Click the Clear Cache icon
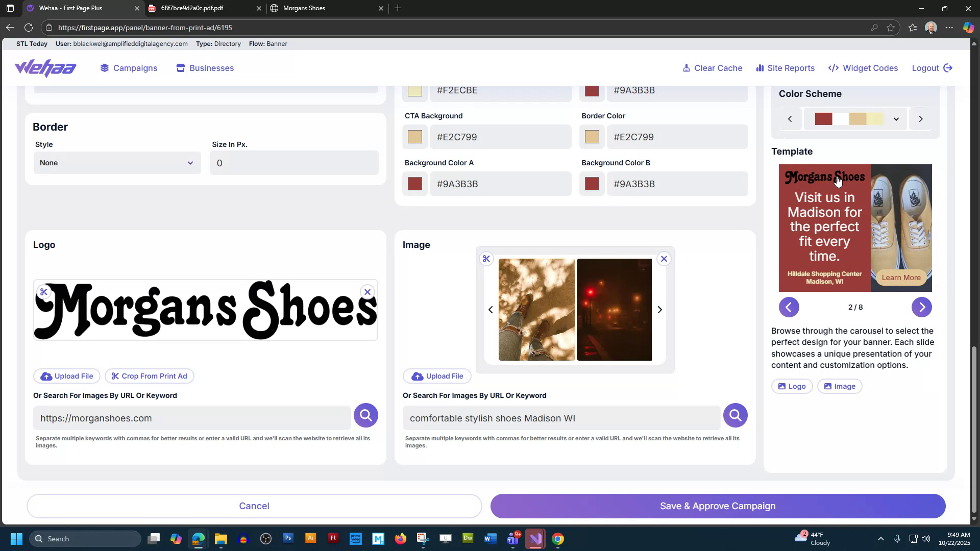 pos(688,68)
